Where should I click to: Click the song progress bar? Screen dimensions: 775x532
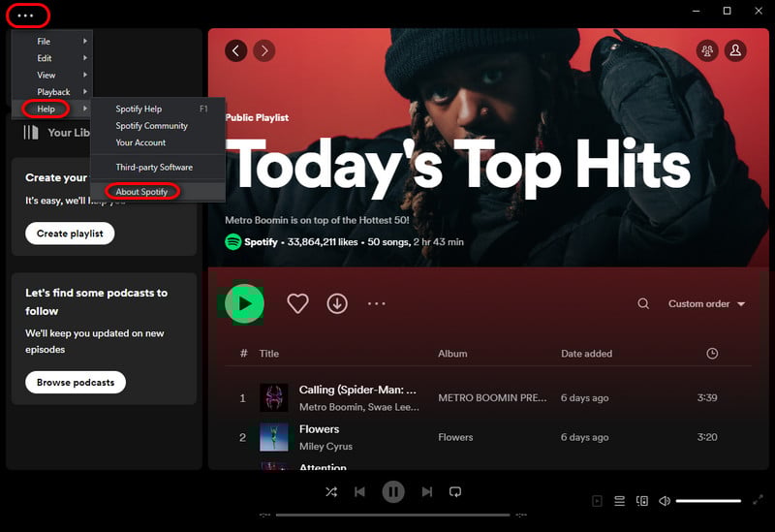coord(393,515)
